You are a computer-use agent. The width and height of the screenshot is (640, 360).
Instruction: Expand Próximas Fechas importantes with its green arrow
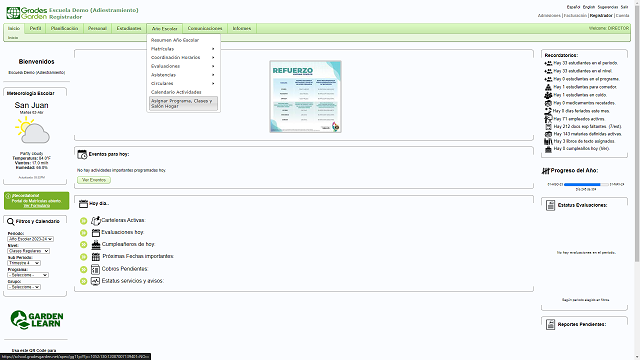[x=84, y=257]
